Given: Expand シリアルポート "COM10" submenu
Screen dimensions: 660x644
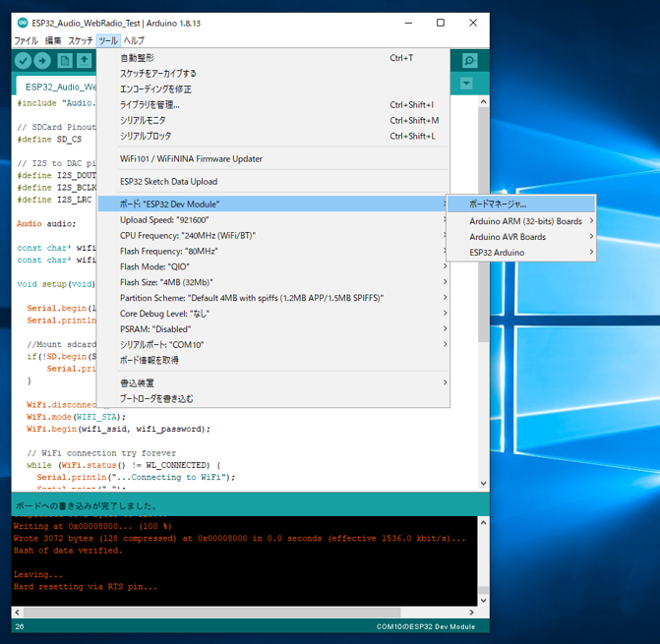Looking at the screenshot, I should point(273,344).
